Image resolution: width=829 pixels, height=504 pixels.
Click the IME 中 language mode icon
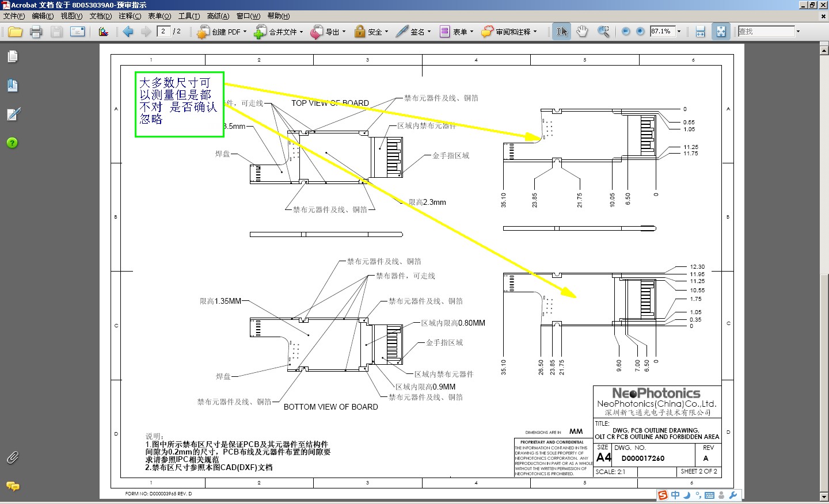point(675,495)
